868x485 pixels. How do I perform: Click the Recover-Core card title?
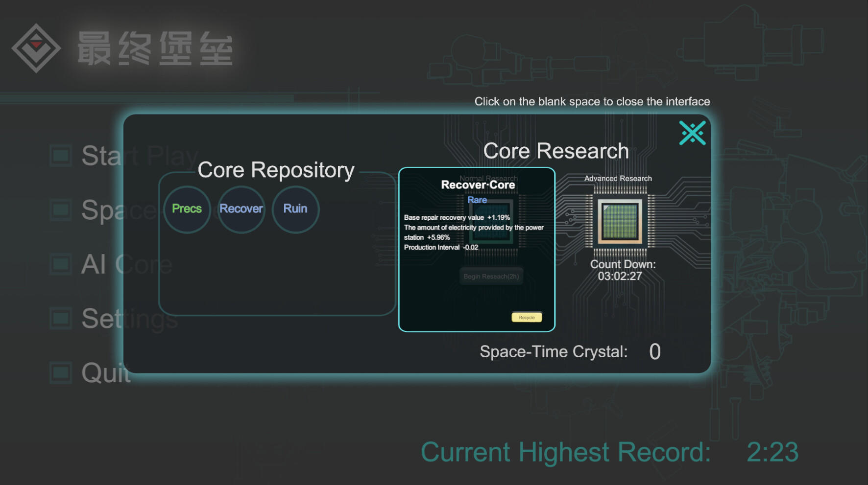(x=478, y=185)
